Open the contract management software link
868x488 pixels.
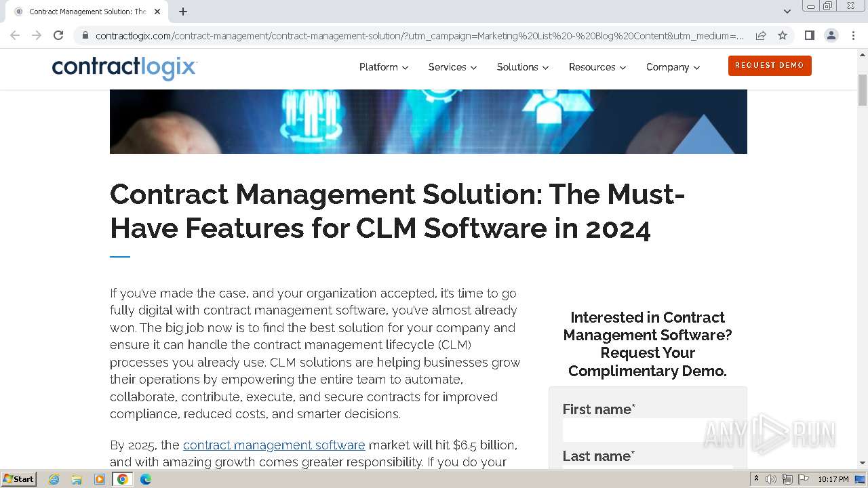tap(274, 445)
